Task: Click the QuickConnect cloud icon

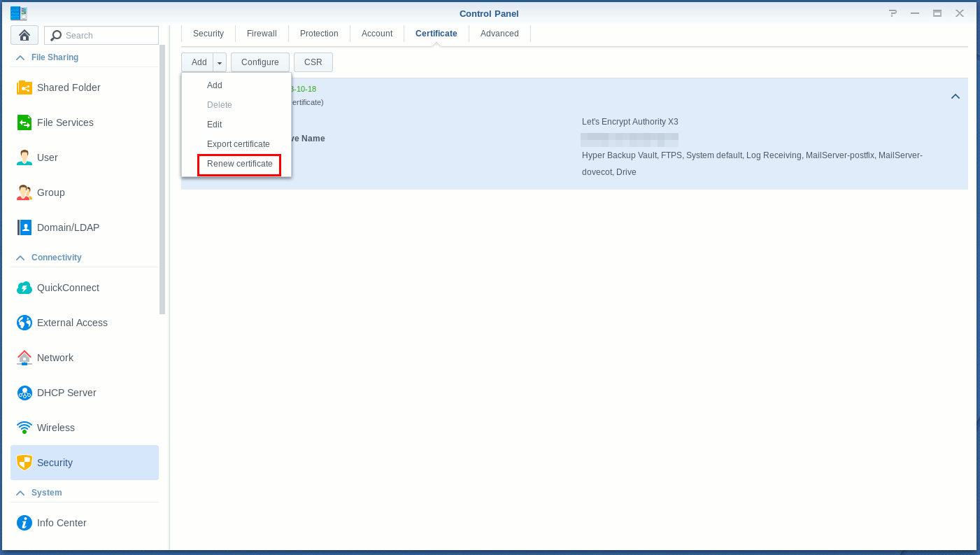Action: click(24, 288)
